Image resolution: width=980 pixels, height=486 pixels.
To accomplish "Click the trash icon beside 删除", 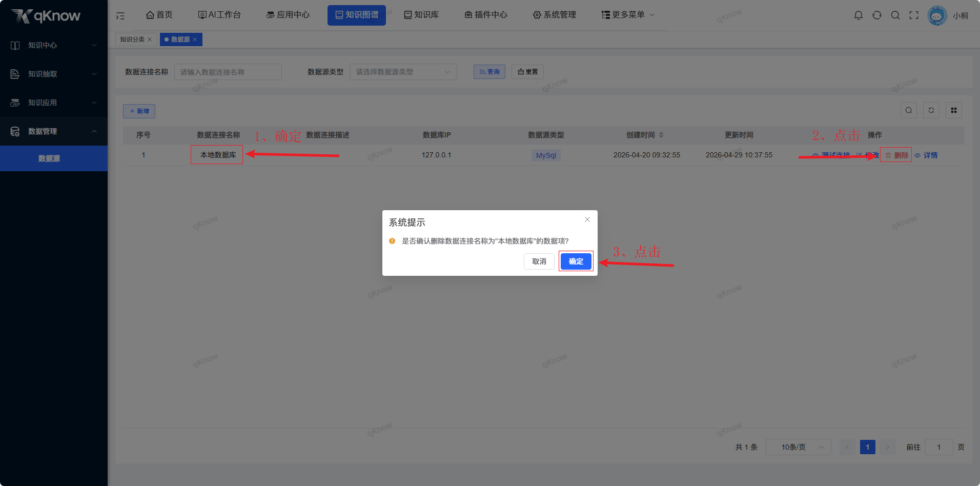I will 888,155.
